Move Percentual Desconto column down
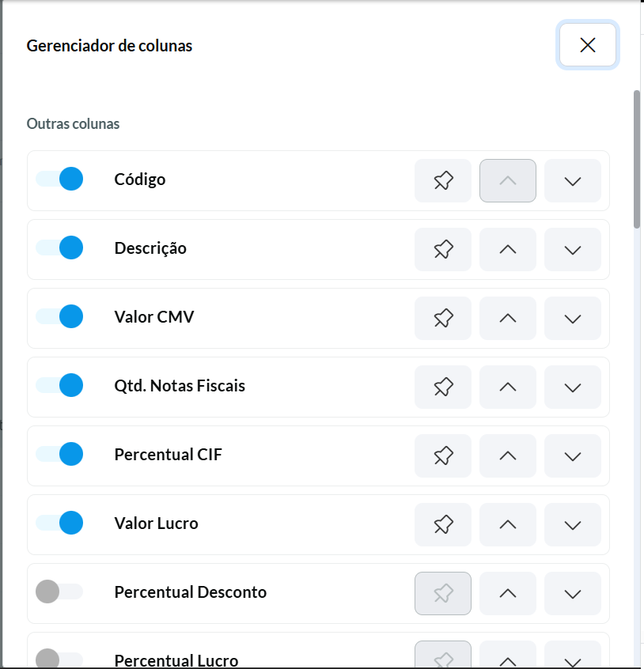This screenshot has width=644, height=669. pos(573,593)
